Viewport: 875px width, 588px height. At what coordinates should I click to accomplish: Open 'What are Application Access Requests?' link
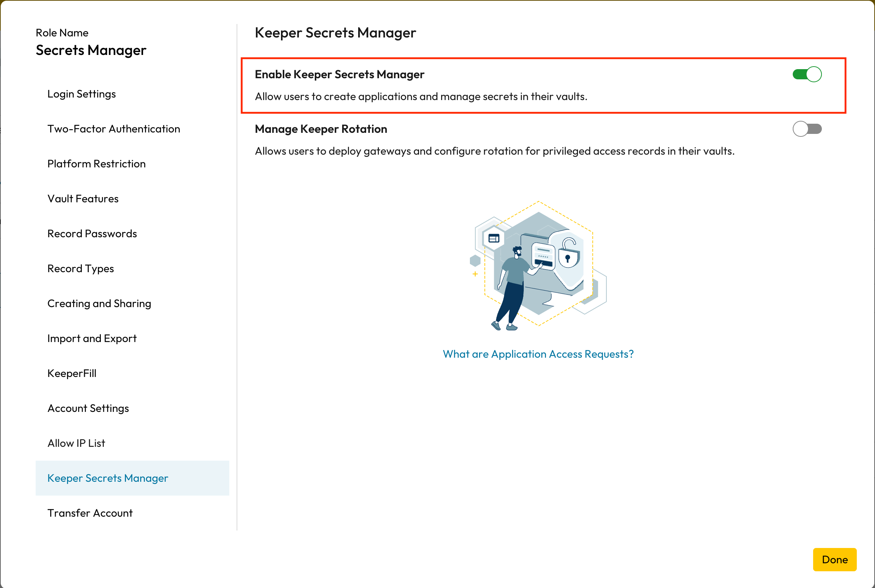point(538,354)
